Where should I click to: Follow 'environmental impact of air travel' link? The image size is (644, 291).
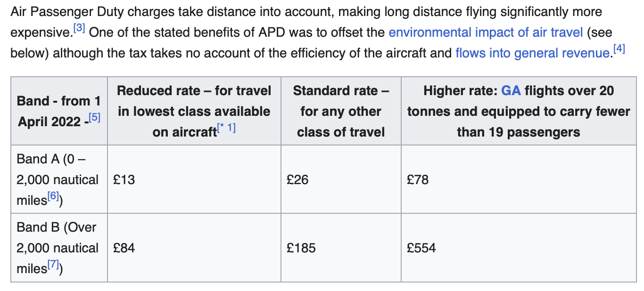point(486,32)
